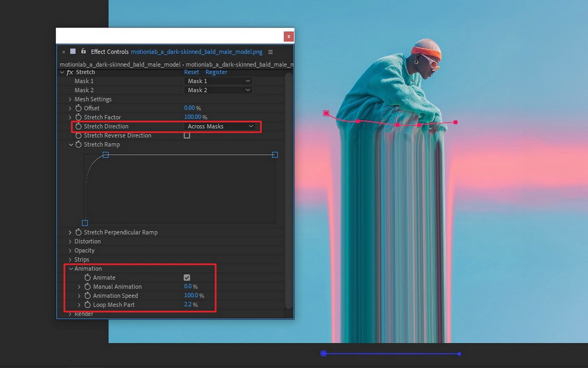588x368 pixels.
Task: Toggle the Stretch Direction stopwatch
Action: 78,126
